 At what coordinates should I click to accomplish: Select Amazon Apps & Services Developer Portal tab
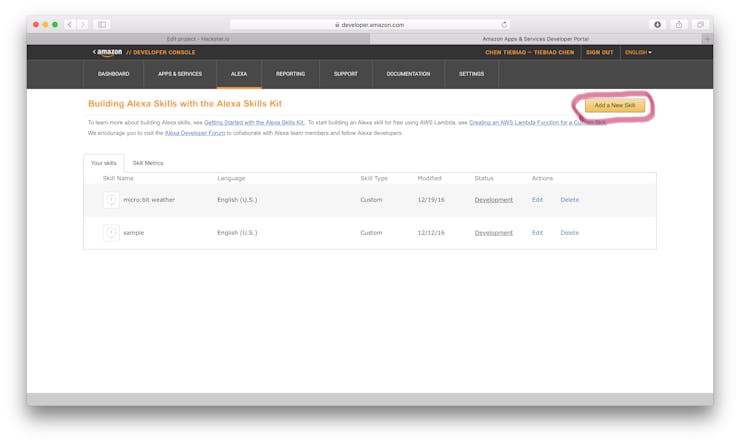pos(536,39)
